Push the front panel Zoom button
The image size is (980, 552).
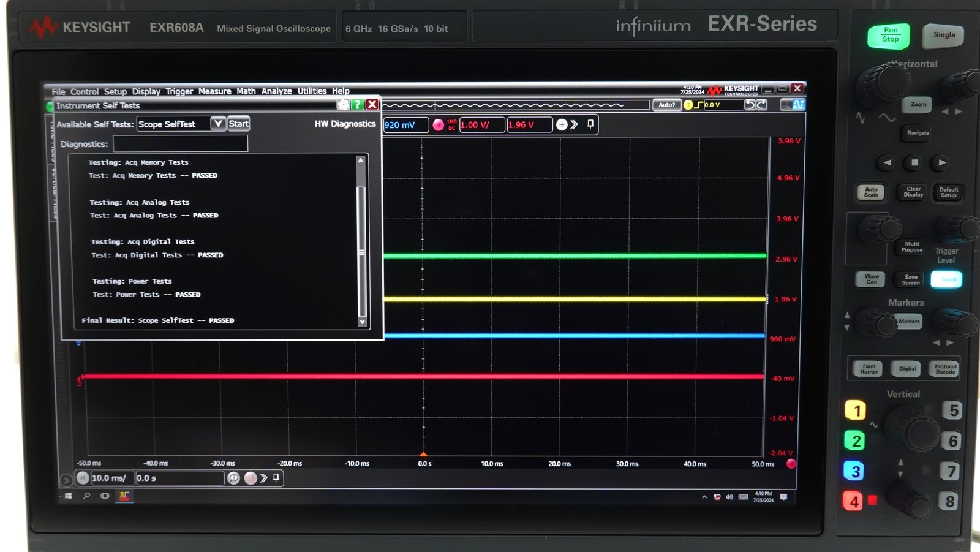918,105
